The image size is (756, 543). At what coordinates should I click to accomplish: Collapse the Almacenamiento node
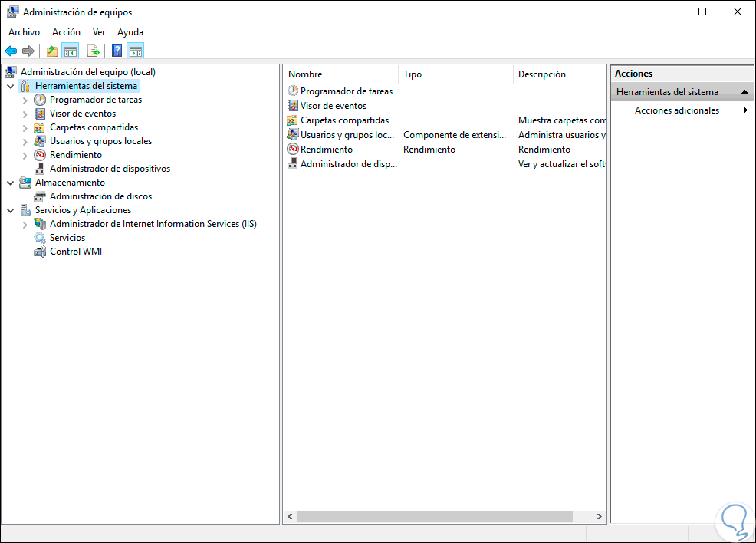pos(10,183)
